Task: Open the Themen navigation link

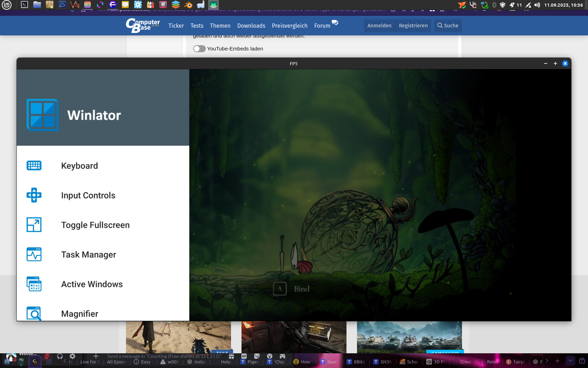Action: click(x=220, y=26)
